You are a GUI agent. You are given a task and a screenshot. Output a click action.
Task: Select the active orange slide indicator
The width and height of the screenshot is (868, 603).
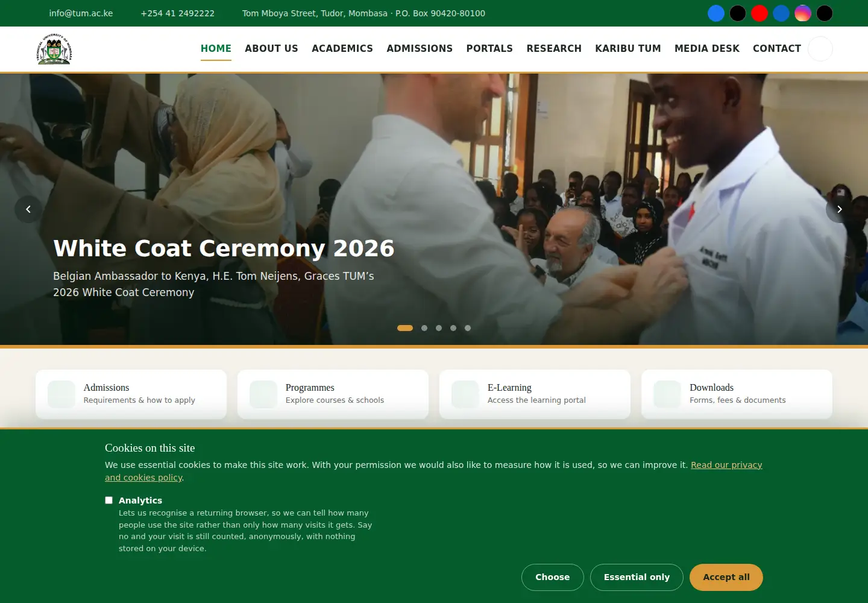(x=405, y=328)
